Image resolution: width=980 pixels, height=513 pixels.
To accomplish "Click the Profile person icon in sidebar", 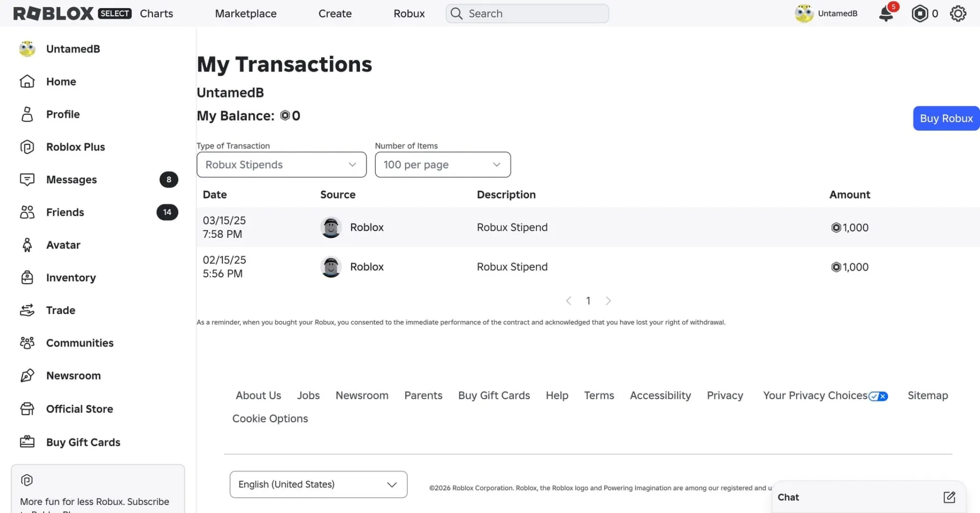I will click(x=27, y=114).
